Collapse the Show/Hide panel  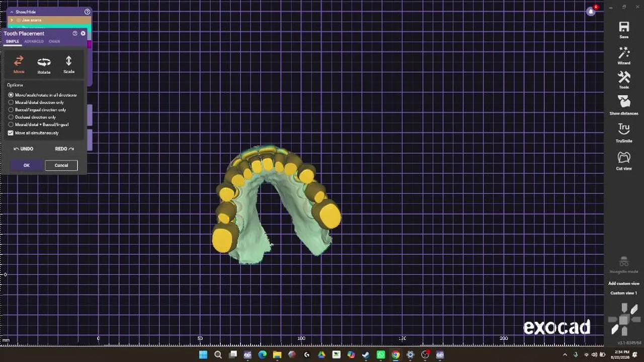[12, 12]
